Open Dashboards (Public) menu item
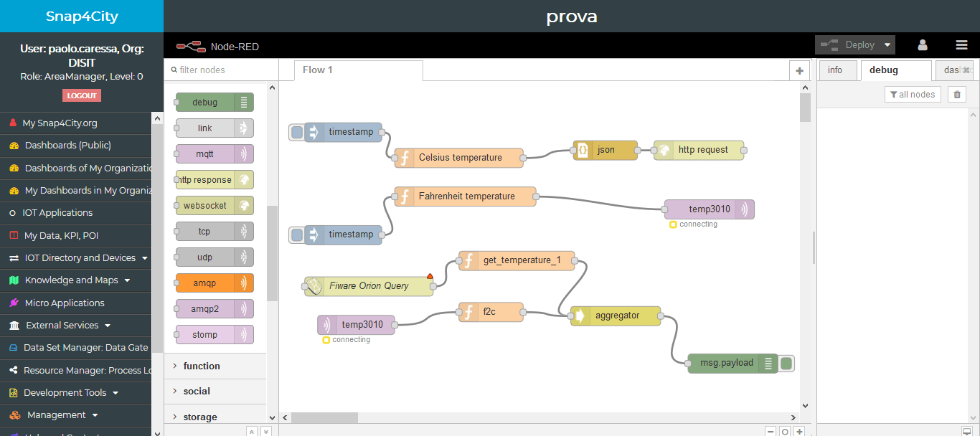Screen dimensions: 980x436 (76, 146)
